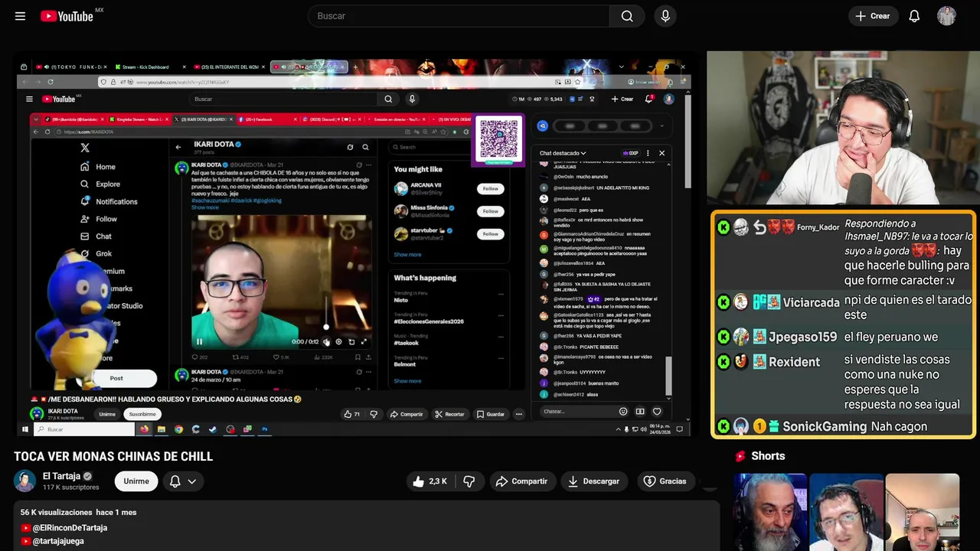Switch to Stream - Kick Dashboard tab
Viewport: 980px width, 551px height.
coord(148,67)
